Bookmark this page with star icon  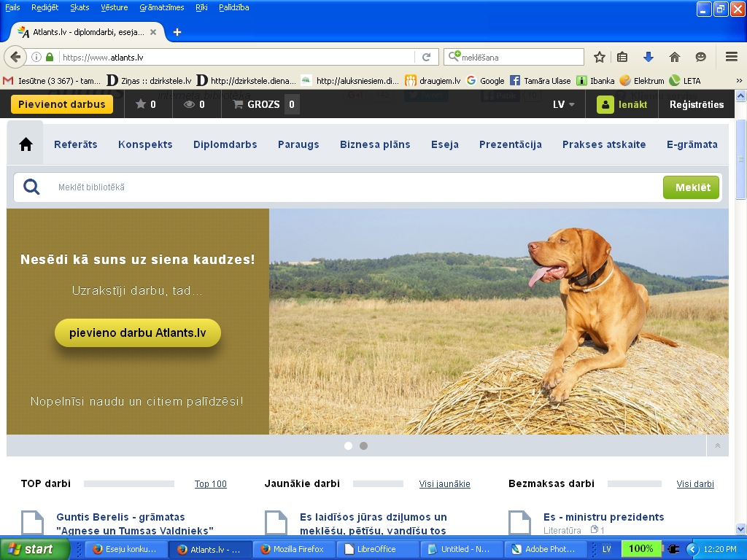point(599,57)
